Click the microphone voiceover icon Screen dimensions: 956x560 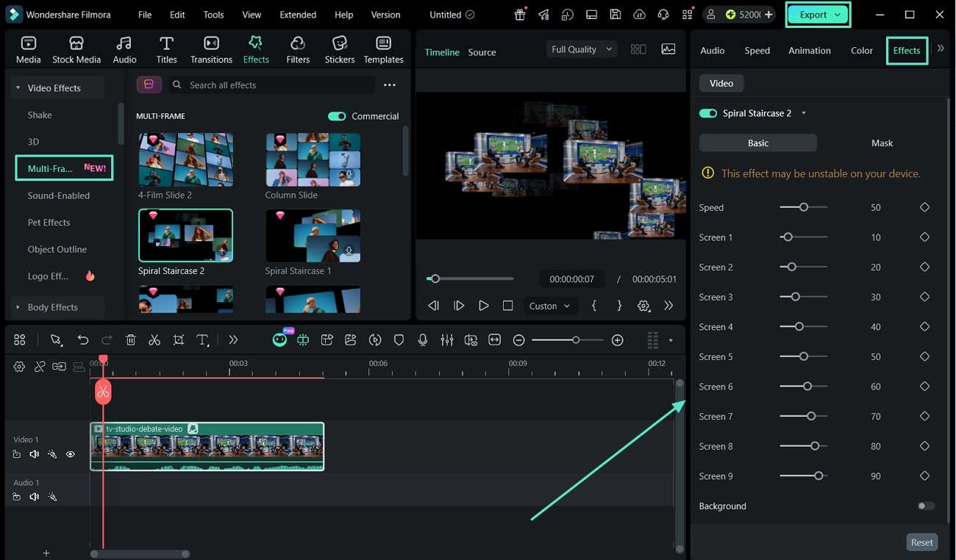(x=423, y=340)
